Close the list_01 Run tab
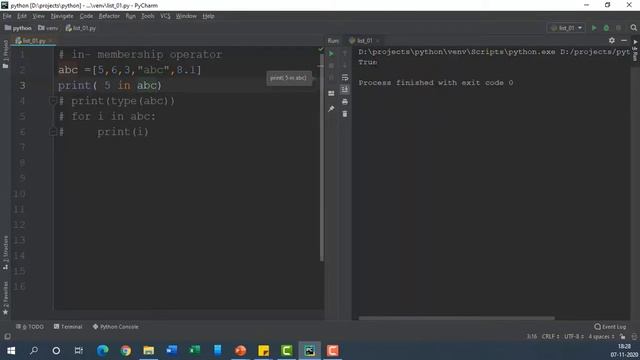The width and height of the screenshot is (640, 360). (378, 41)
